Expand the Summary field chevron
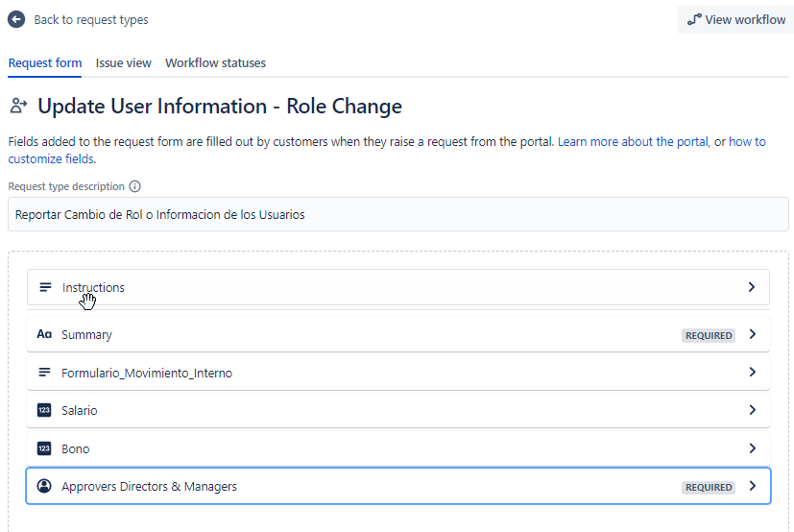This screenshot has height=532, width=794. tap(752, 335)
